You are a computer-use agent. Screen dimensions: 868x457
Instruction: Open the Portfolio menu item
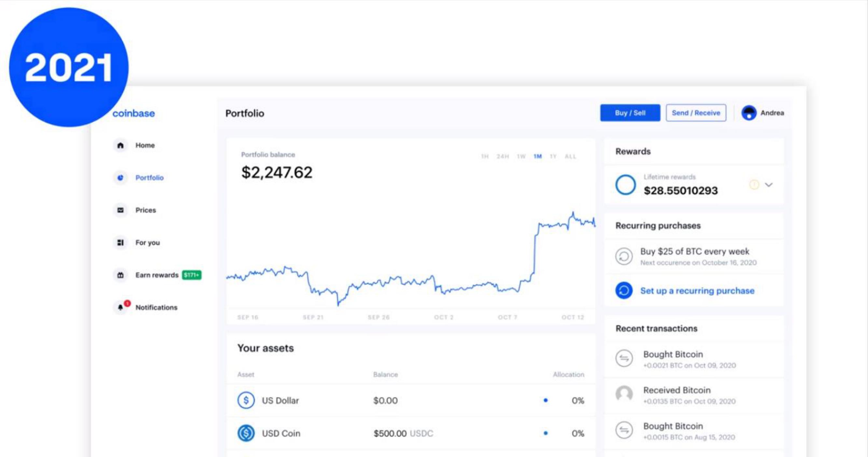click(x=150, y=177)
